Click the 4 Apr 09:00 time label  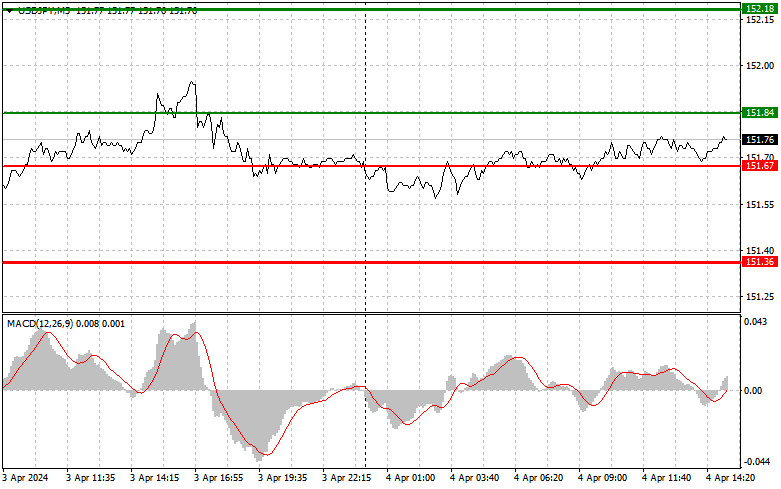[x=602, y=478]
